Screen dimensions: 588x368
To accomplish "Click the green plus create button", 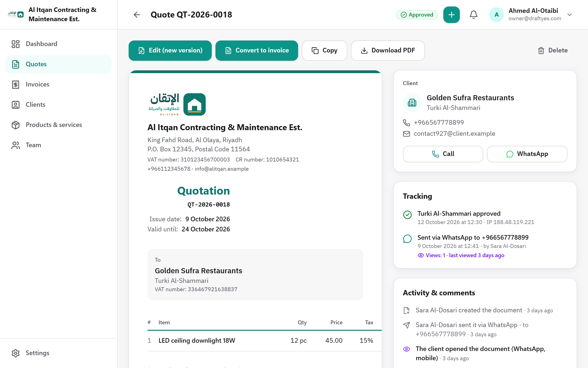I will click(x=451, y=14).
